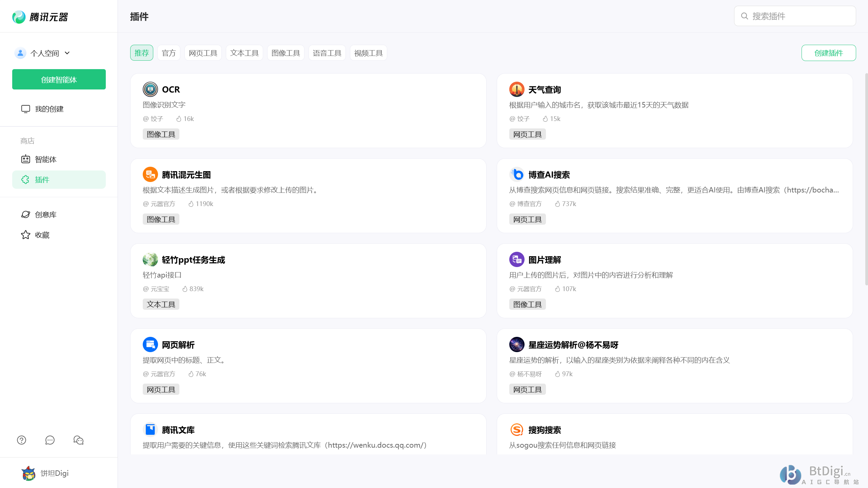Click the 创建智能体 button

point(59,79)
